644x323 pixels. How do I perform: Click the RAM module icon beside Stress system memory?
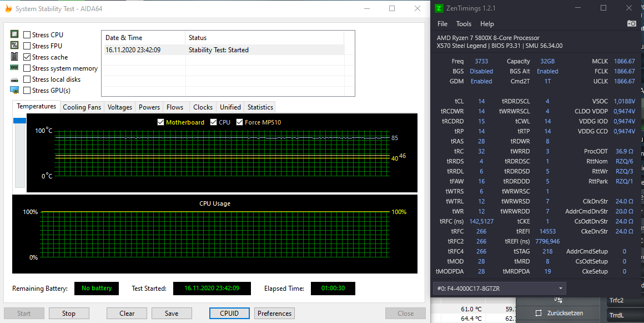point(14,68)
